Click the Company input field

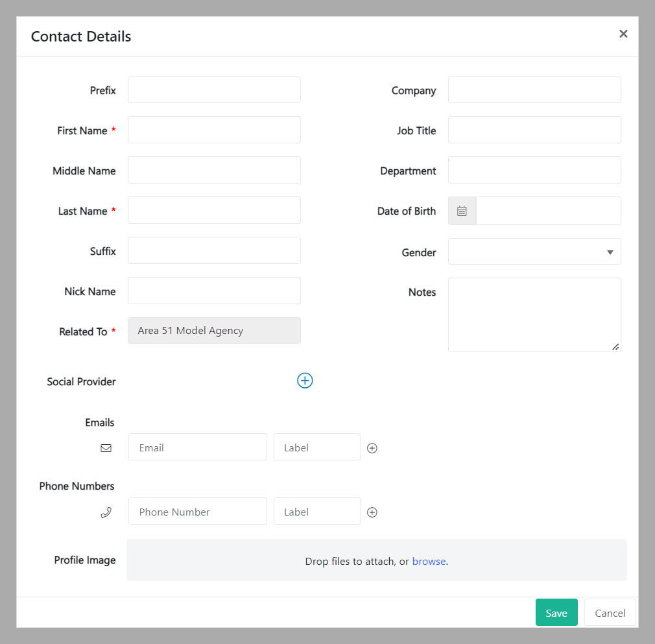tap(534, 89)
